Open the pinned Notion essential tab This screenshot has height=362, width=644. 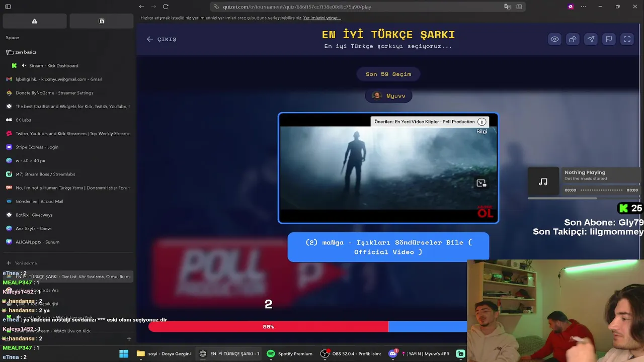[102, 21]
